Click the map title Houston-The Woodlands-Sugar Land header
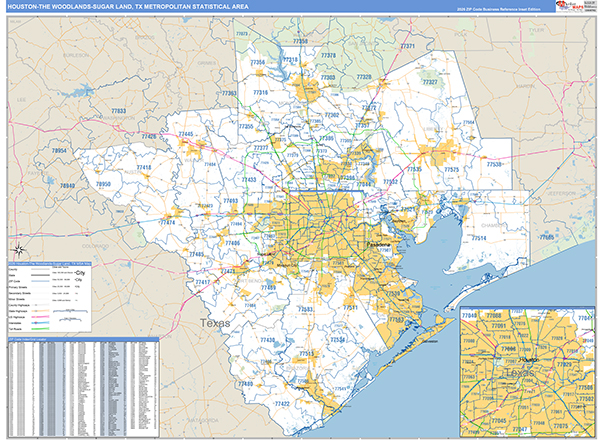 pyautogui.click(x=120, y=6)
